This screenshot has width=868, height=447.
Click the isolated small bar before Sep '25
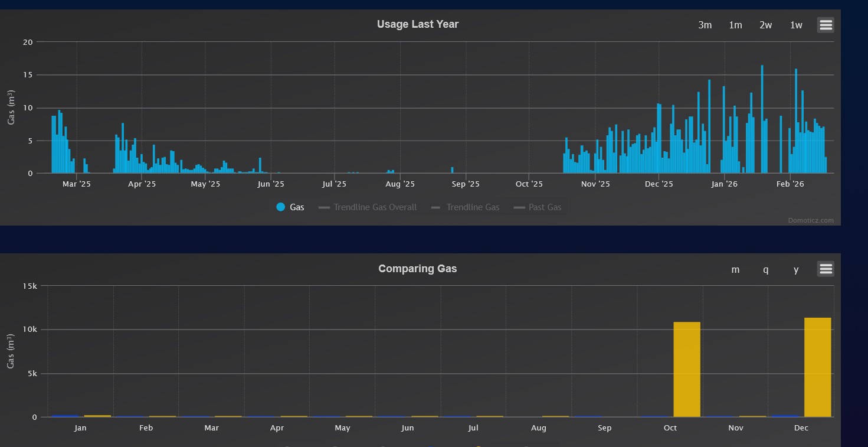coord(452,170)
